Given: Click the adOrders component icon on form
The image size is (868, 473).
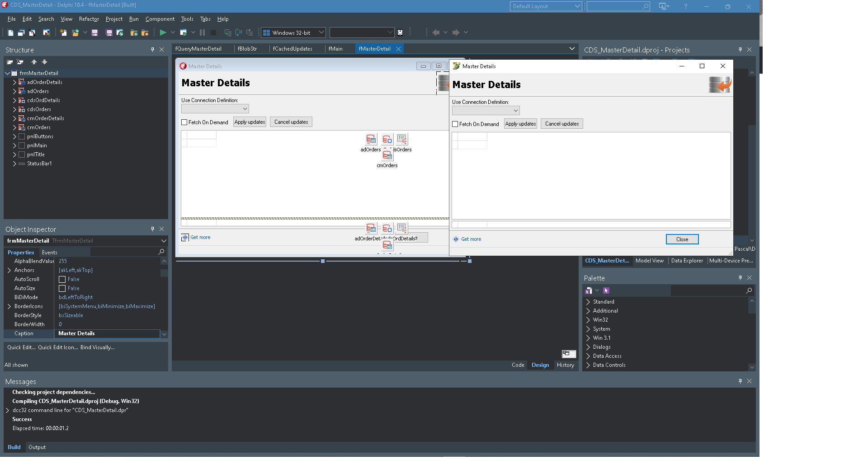Looking at the screenshot, I should (371, 139).
